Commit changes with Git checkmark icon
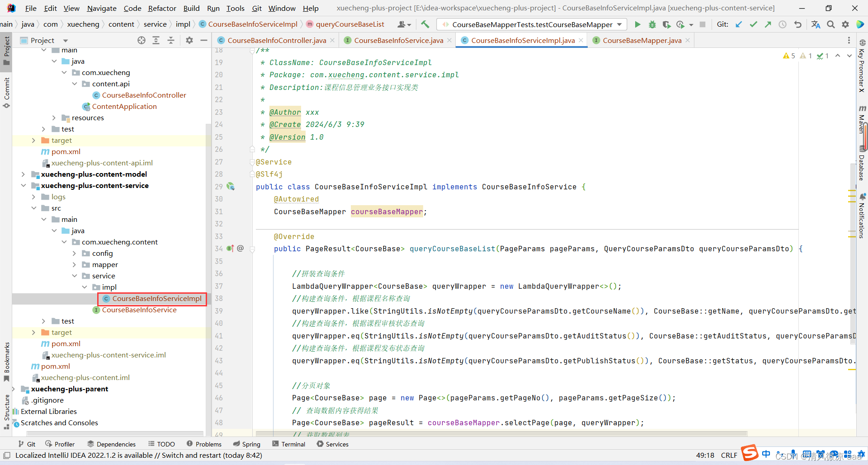The width and height of the screenshot is (868, 465). pos(753,24)
